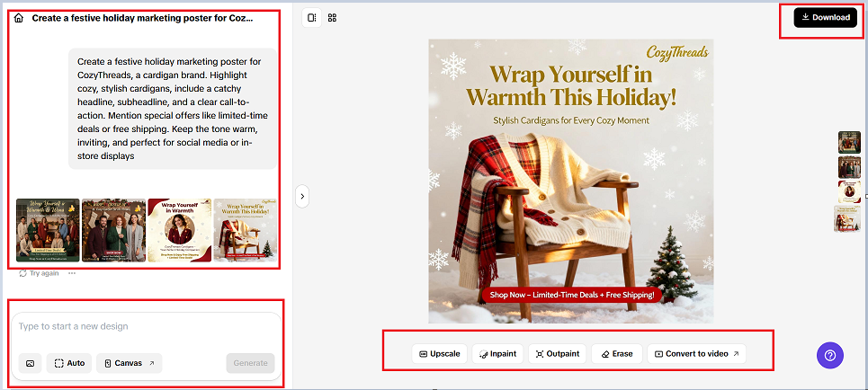Click Try again to regenerate designs
868x390 pixels.
pyautogui.click(x=39, y=273)
